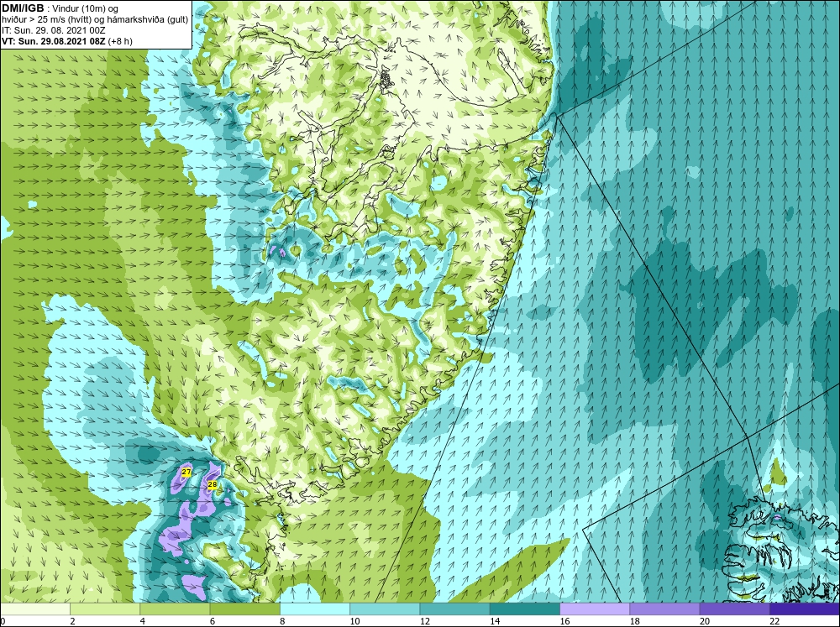Select the 0–2 m/s palest color swatch
The image size is (840, 627).
tap(34, 609)
